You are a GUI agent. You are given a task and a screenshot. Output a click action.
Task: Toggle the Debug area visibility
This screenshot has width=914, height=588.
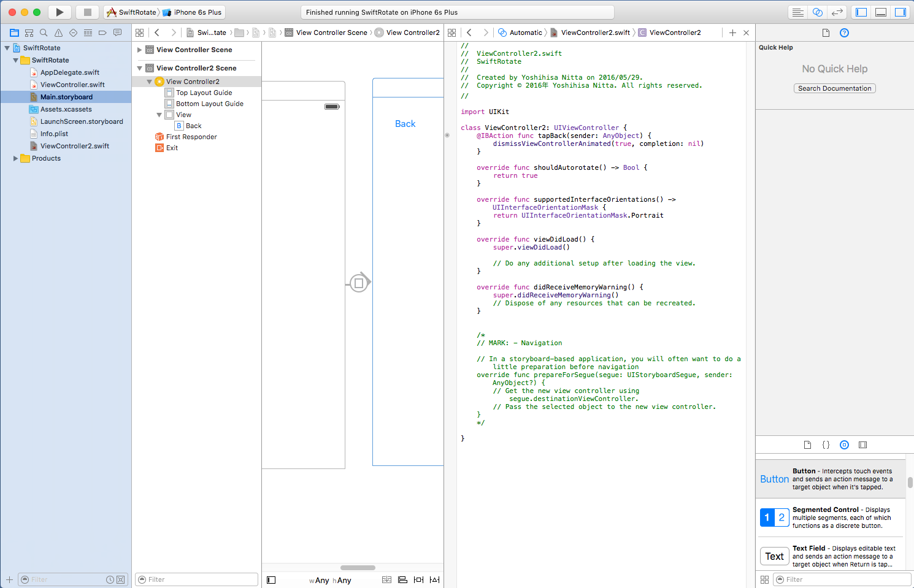(881, 12)
